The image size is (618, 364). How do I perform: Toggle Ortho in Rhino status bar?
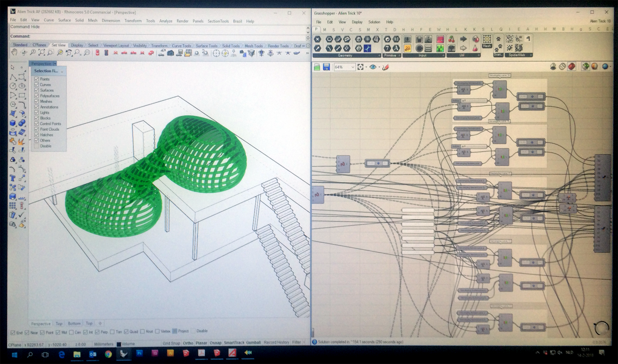point(188,343)
